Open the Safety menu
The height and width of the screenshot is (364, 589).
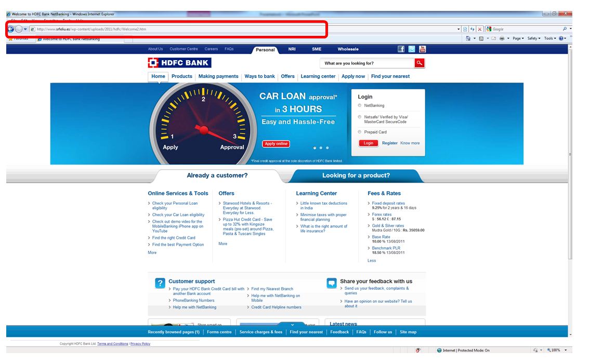(534, 38)
